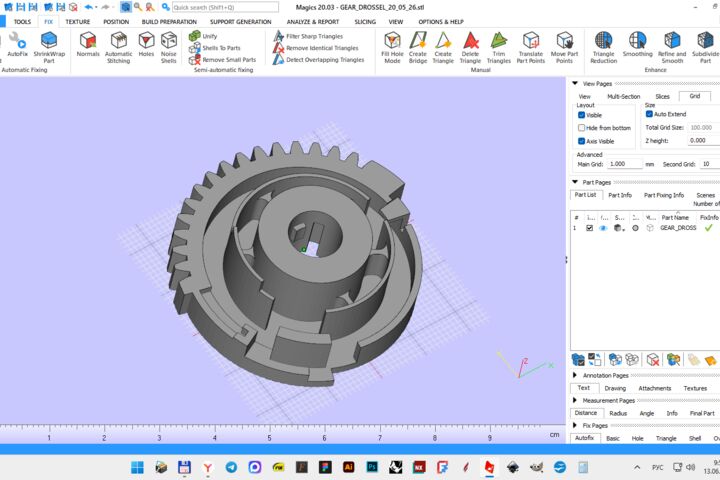Viewport: 720px width, 480px height.
Task: Enable Hide from bottom checkbox
Action: (x=581, y=128)
